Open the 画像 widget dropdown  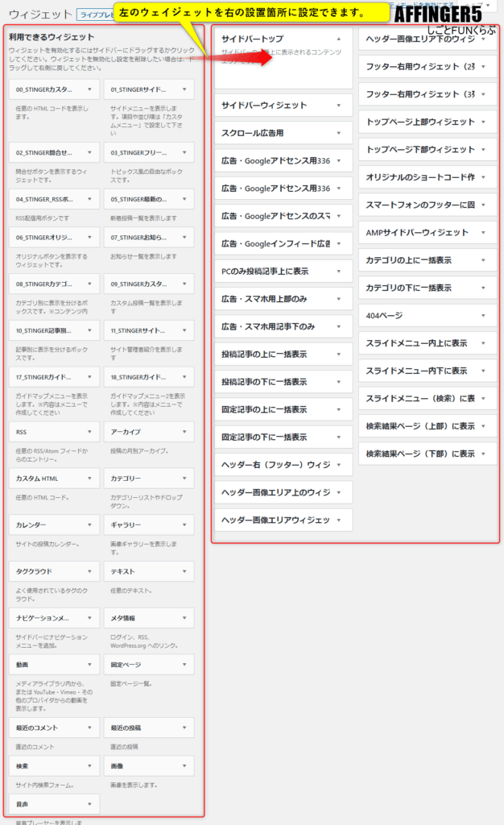tap(184, 766)
